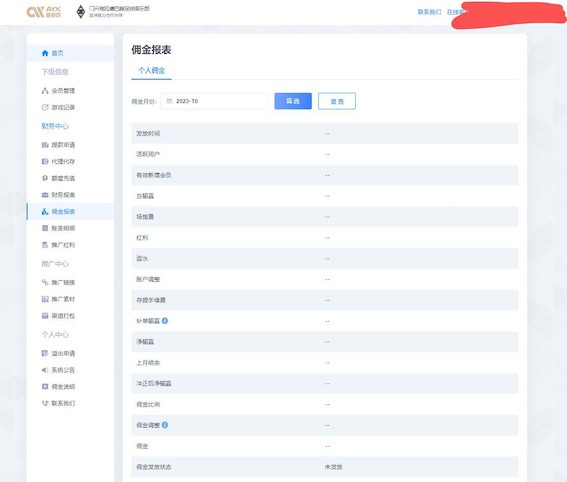Screen dimensions: 567x482
Task: Select the 个人佣金 tab
Action: coord(152,71)
